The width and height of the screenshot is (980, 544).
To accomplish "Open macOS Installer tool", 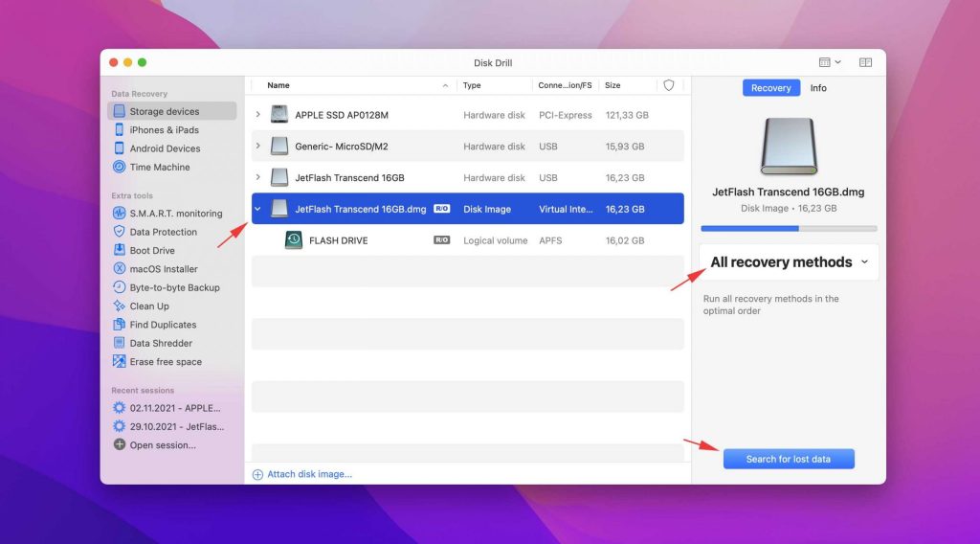I will pos(163,269).
